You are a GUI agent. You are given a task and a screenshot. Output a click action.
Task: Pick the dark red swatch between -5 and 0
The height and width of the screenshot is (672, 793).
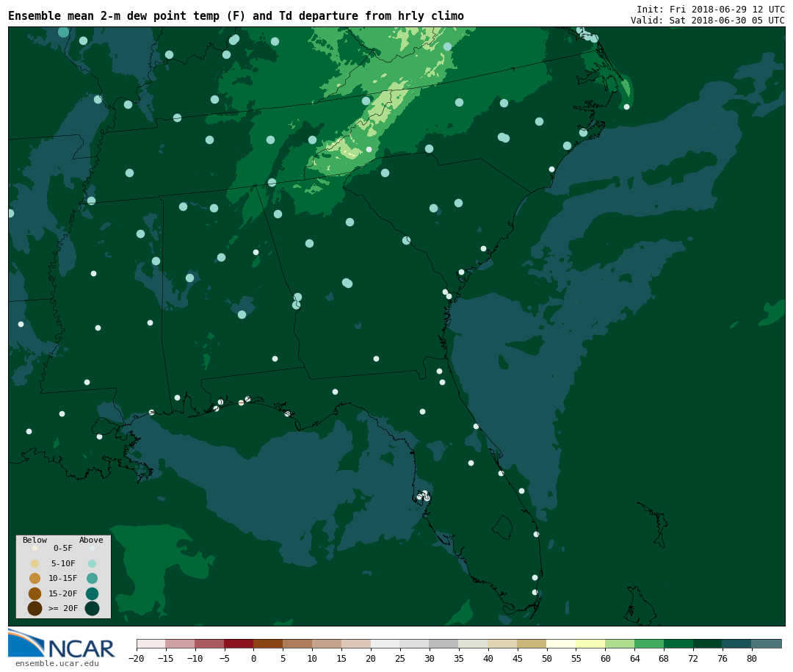(239, 644)
